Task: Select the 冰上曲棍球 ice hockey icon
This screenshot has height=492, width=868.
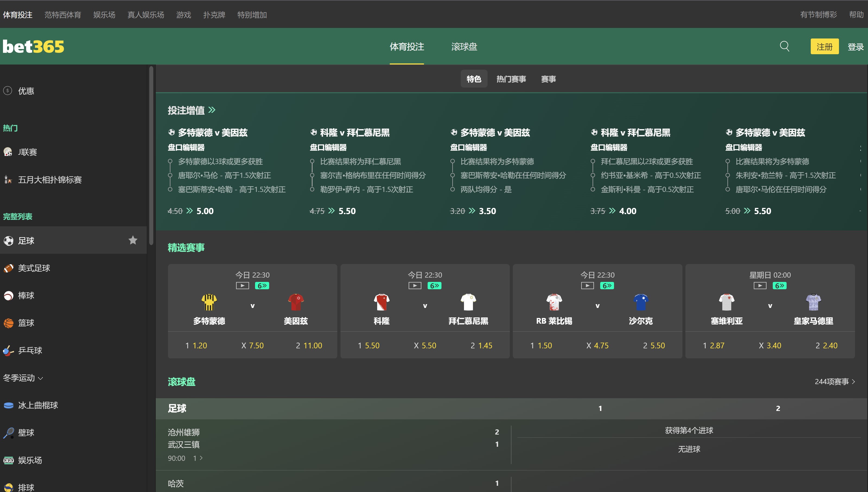Action: point(8,405)
